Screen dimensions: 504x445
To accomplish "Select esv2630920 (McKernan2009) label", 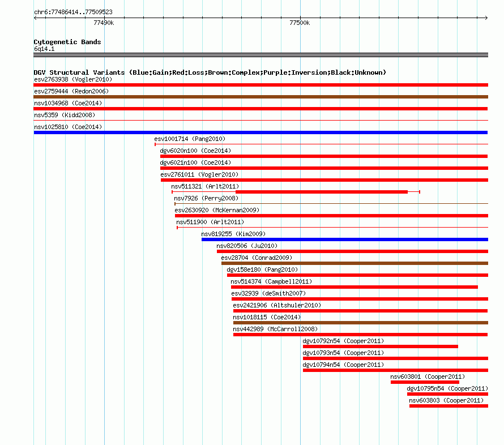I will click(x=217, y=210).
